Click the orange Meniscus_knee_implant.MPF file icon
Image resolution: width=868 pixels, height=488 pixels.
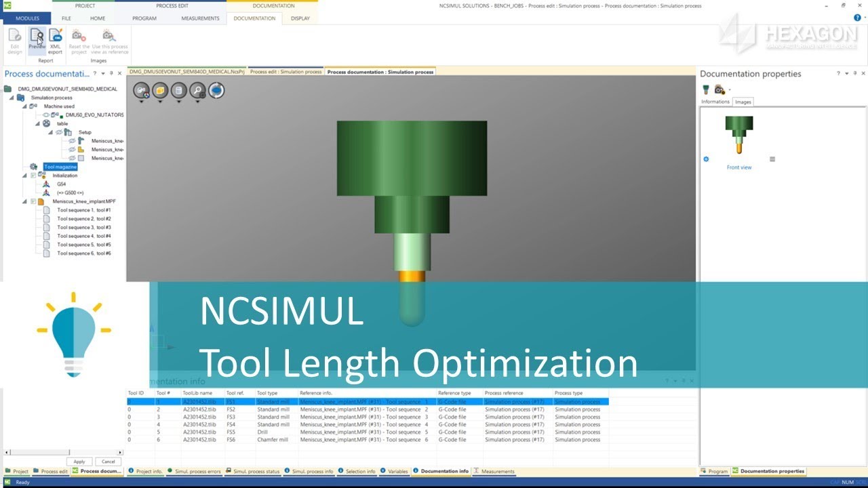pyautogui.click(x=41, y=201)
